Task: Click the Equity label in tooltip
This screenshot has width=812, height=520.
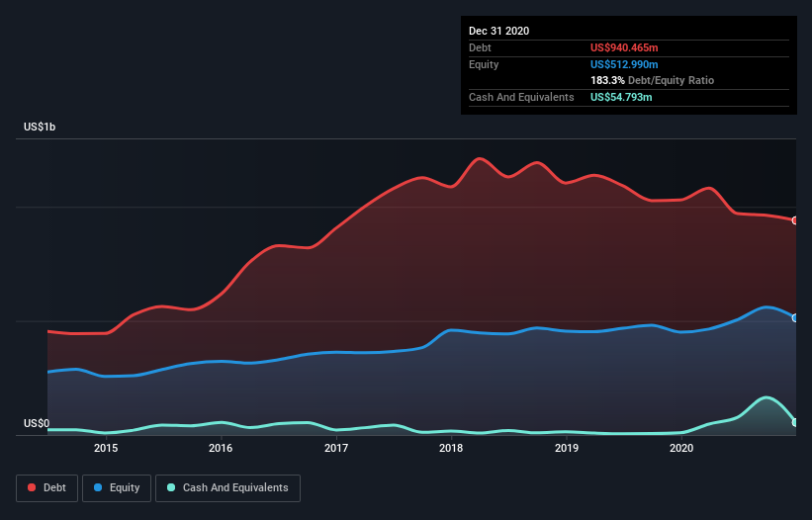Action: click(x=484, y=64)
